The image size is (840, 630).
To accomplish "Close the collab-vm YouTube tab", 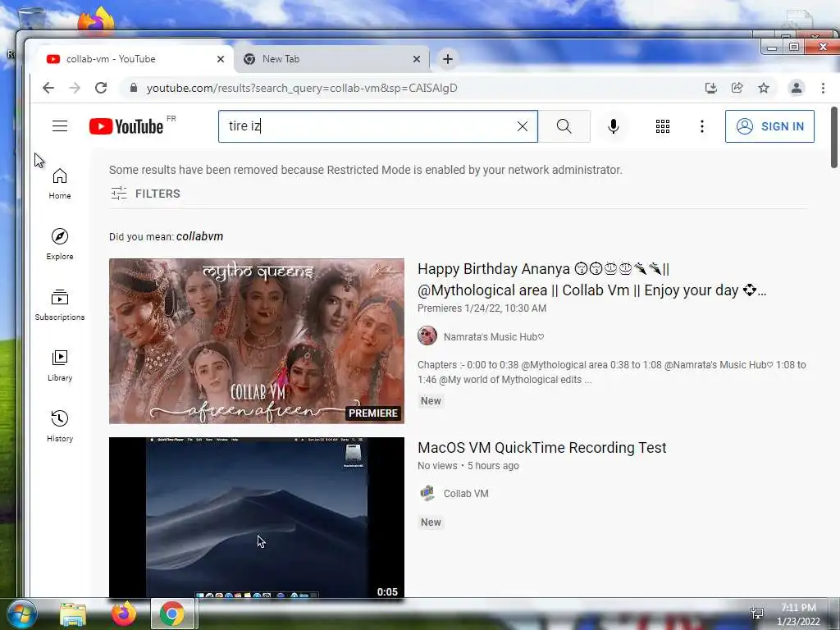I will point(220,59).
